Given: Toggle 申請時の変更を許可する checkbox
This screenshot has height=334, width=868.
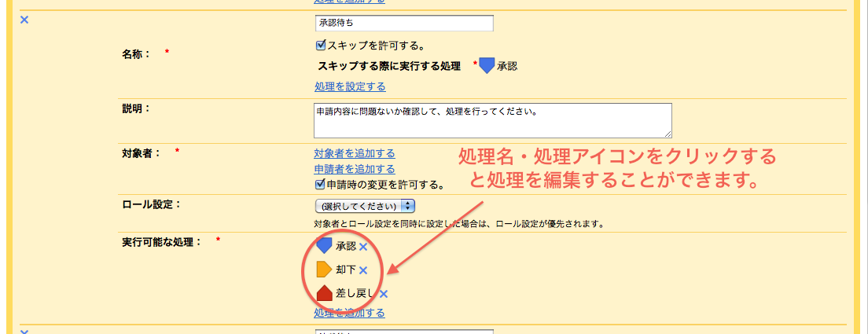Looking at the screenshot, I should coord(319,184).
